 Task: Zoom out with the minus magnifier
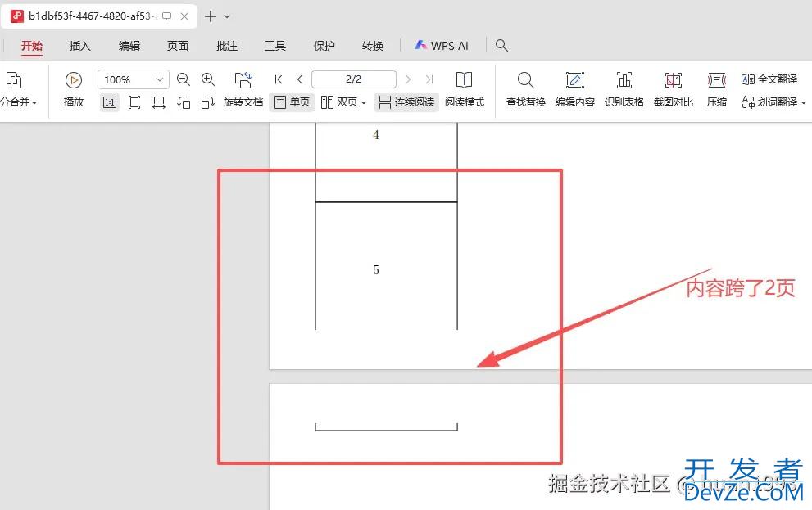coord(184,79)
